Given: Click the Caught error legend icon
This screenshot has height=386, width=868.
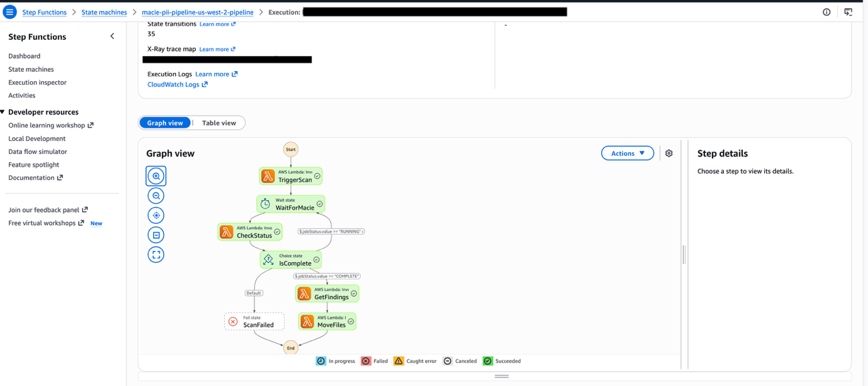Looking at the screenshot, I should point(398,361).
